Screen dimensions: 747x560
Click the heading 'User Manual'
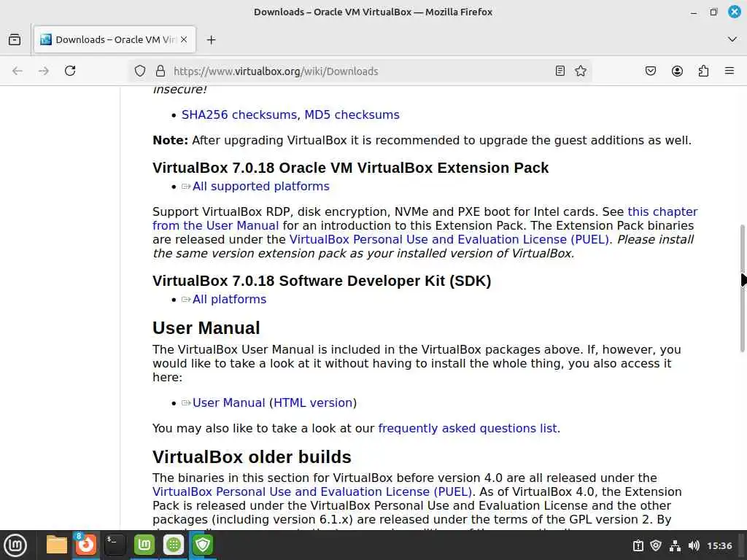pyautogui.click(x=206, y=328)
